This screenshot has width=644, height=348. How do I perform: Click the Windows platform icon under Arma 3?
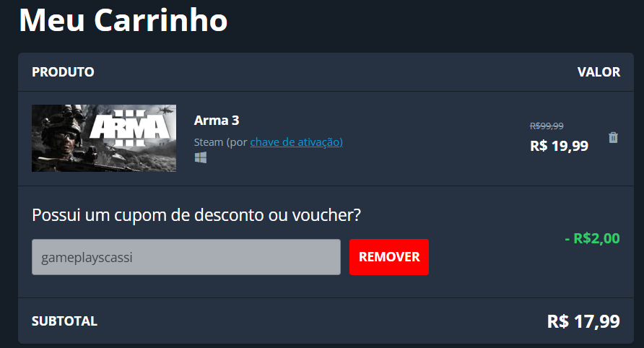201,157
